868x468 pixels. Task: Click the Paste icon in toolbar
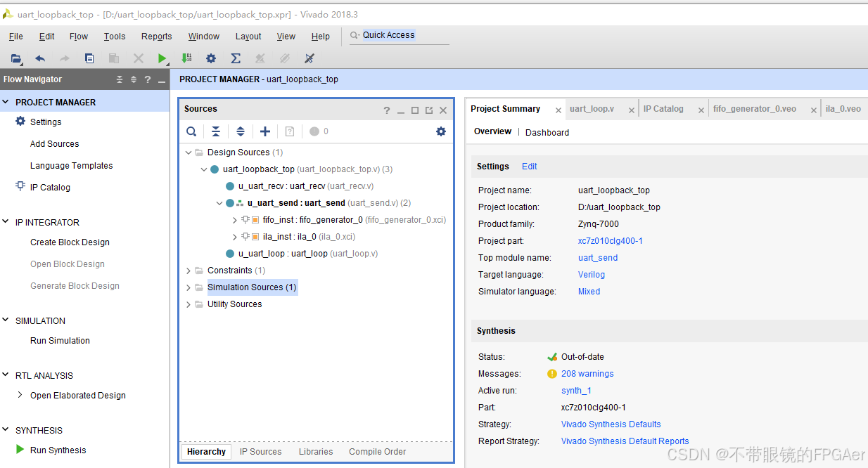pyautogui.click(x=113, y=58)
